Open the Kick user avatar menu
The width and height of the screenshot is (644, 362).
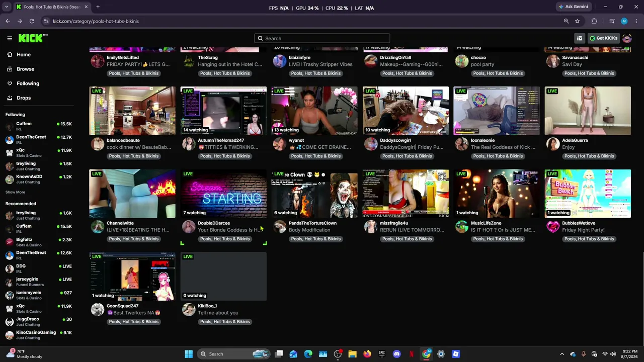pyautogui.click(x=627, y=38)
